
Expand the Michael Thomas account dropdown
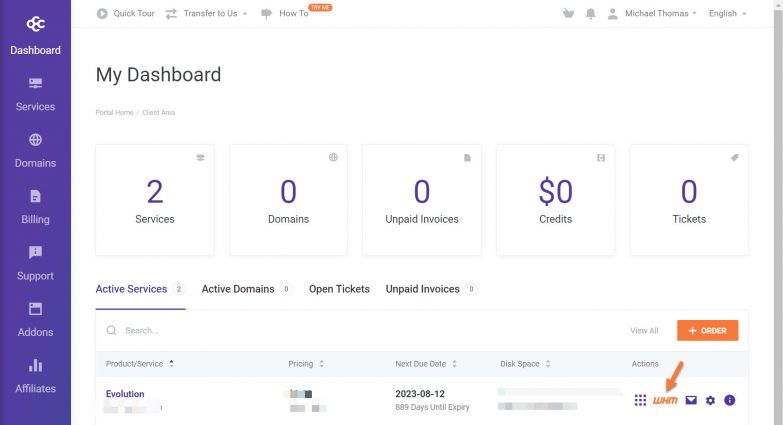(660, 14)
